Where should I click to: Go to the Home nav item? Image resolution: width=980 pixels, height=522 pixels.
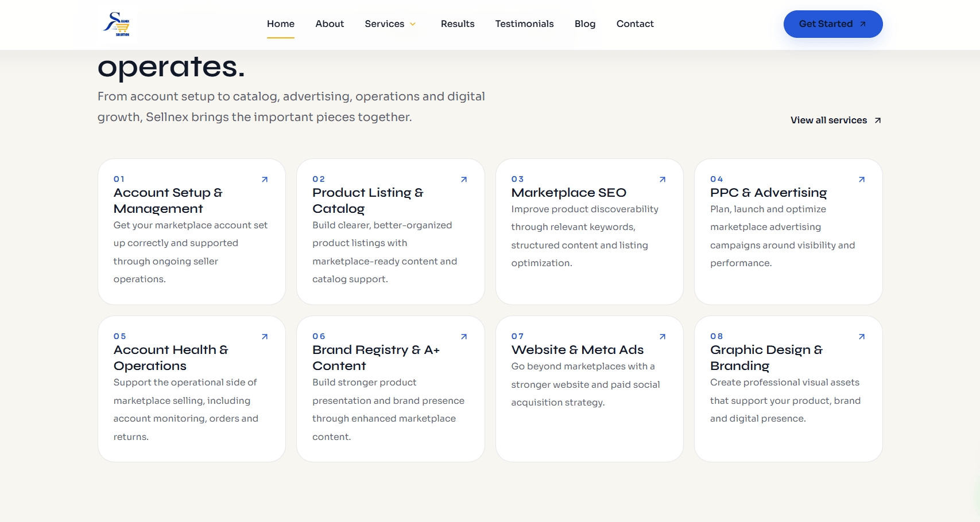click(281, 24)
